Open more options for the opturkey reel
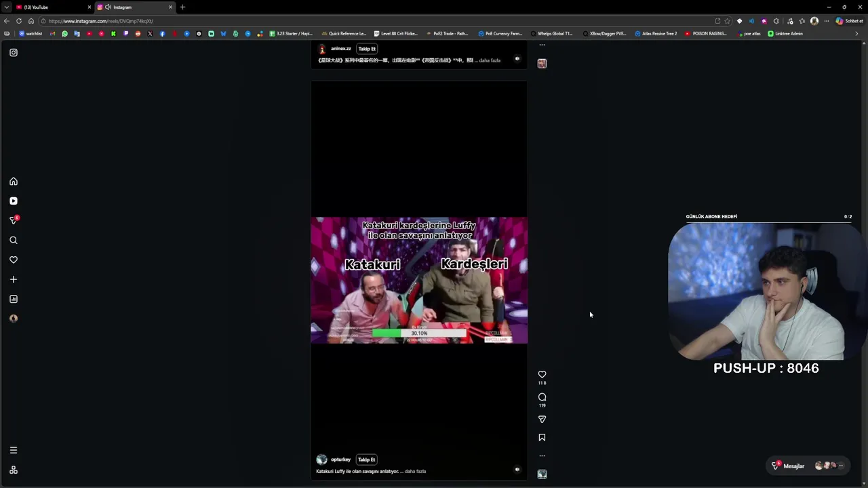The image size is (868, 488). (542, 455)
